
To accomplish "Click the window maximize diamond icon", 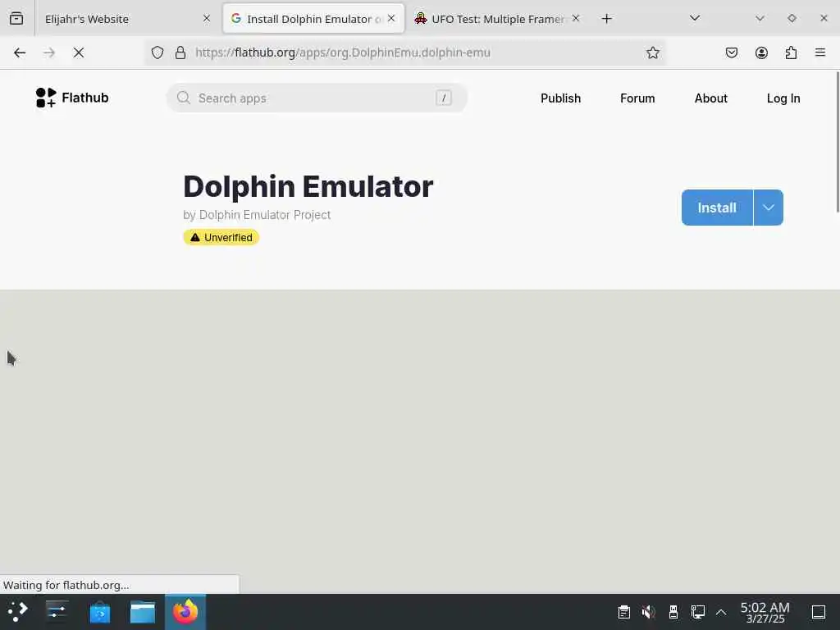I will 792,18.
